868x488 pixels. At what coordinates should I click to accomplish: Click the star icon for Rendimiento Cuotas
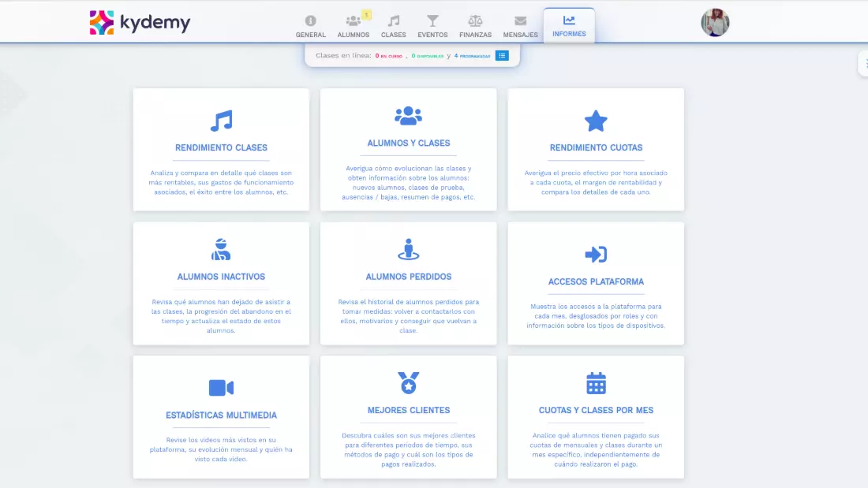pyautogui.click(x=596, y=121)
